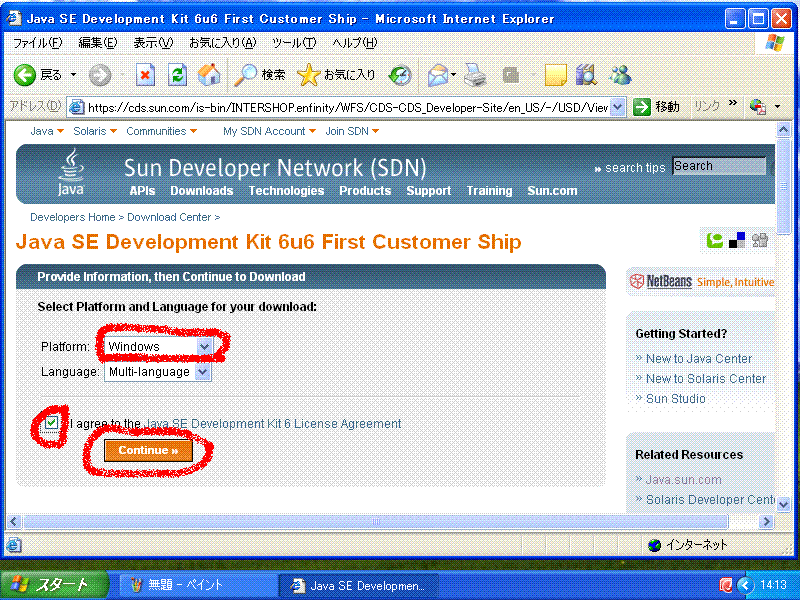Viewport: 800px width, 600px height.
Task: Open the APIs link in the banner
Action: click(x=142, y=191)
